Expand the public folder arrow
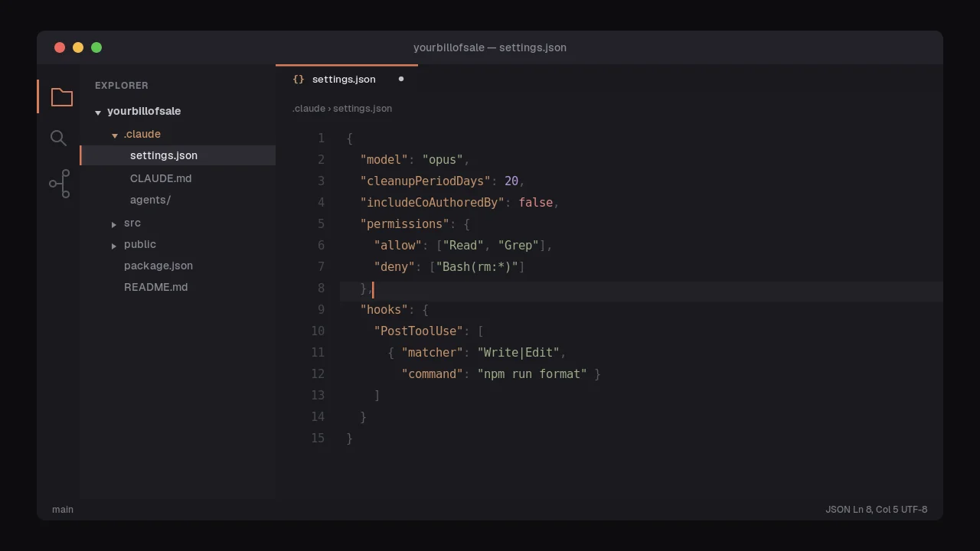Viewport: 980px width, 551px height. [114, 246]
